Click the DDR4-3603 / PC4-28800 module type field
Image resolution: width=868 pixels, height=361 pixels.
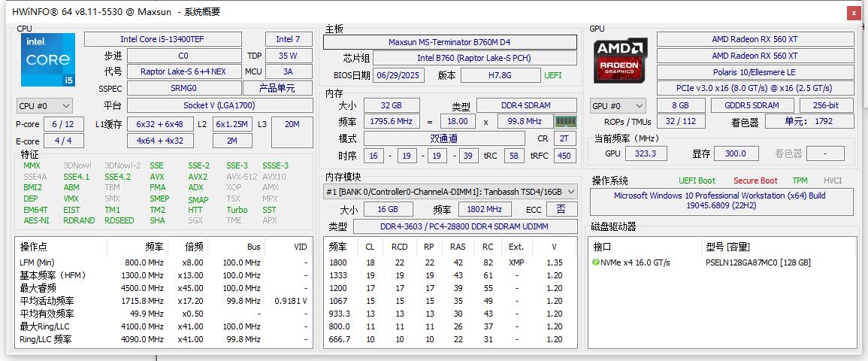pyautogui.click(x=465, y=226)
